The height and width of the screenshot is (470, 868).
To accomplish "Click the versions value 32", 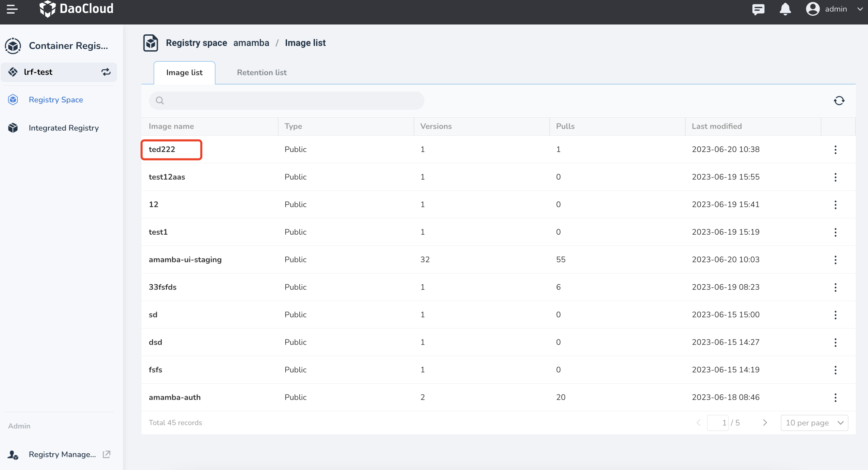I will pyautogui.click(x=425, y=259).
